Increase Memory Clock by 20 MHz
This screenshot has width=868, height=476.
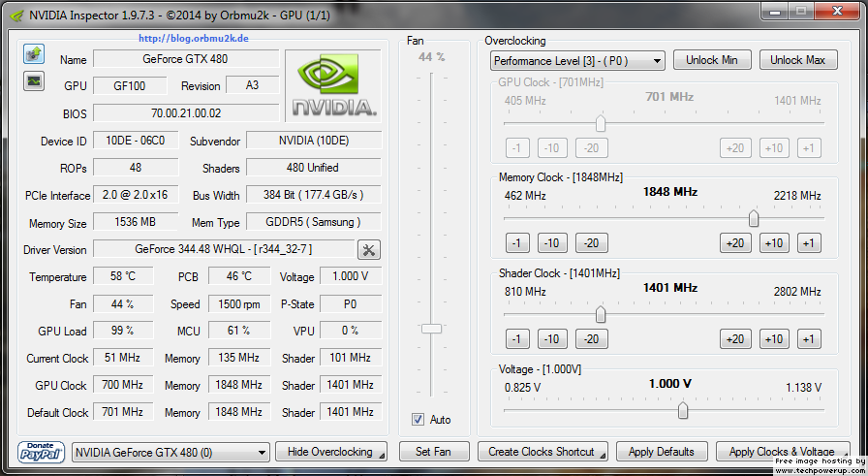[735, 242]
